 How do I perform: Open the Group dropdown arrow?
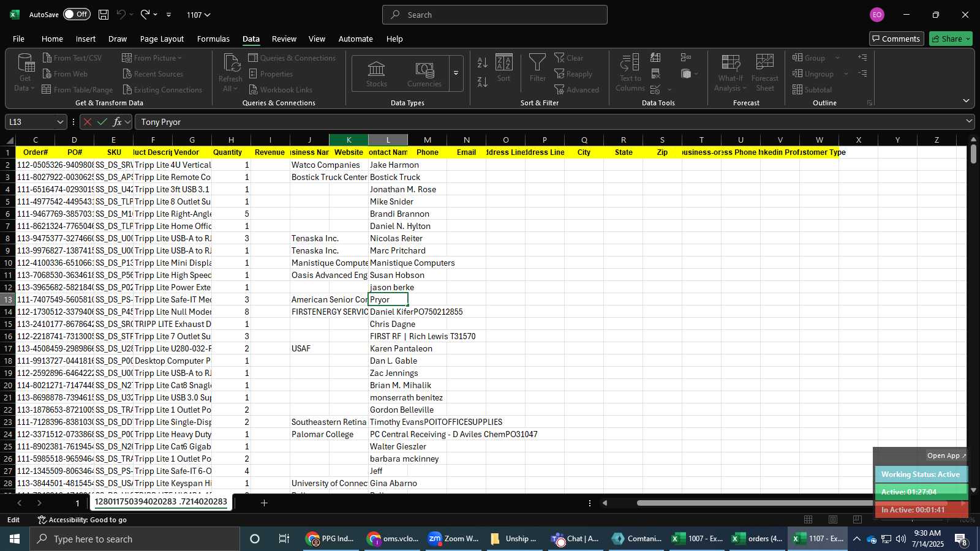click(837, 58)
